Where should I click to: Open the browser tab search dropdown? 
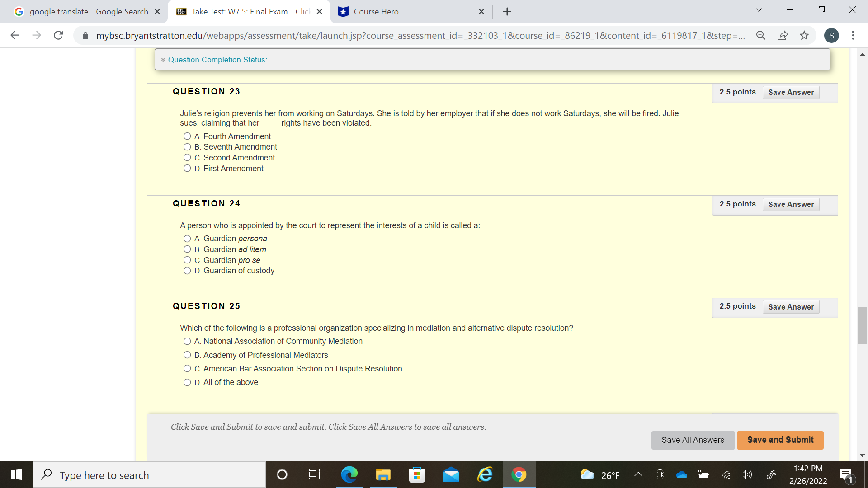coord(759,9)
